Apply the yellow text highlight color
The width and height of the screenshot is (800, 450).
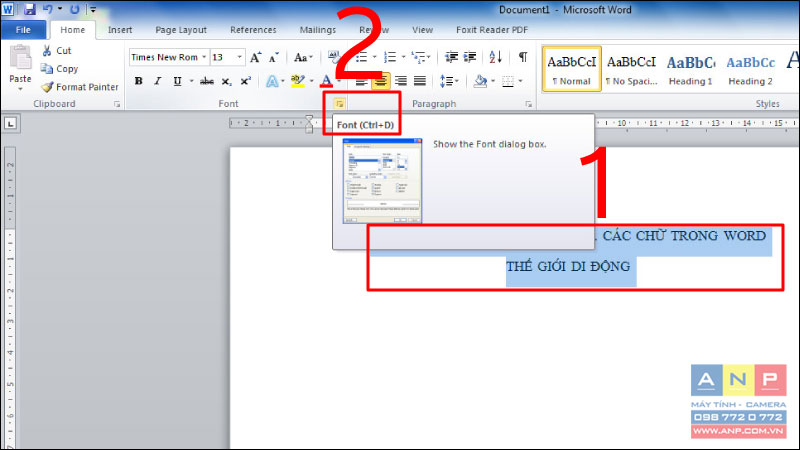point(297,81)
